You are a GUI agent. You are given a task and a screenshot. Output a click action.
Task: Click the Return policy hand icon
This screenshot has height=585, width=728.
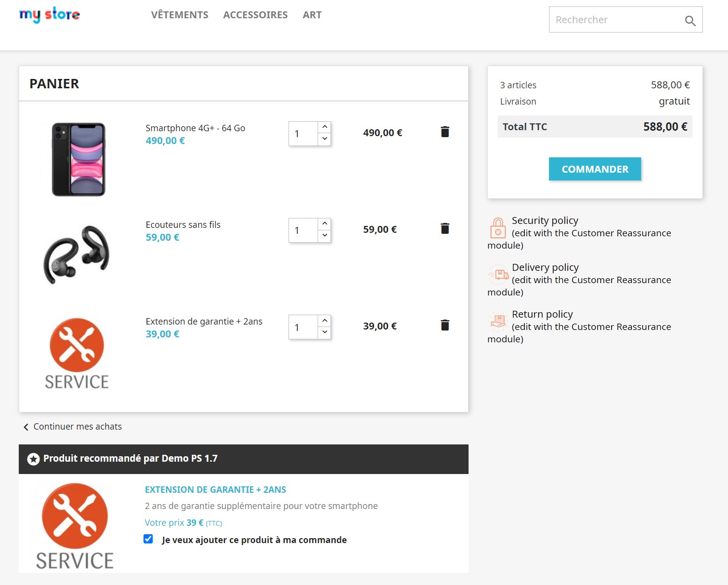click(498, 321)
